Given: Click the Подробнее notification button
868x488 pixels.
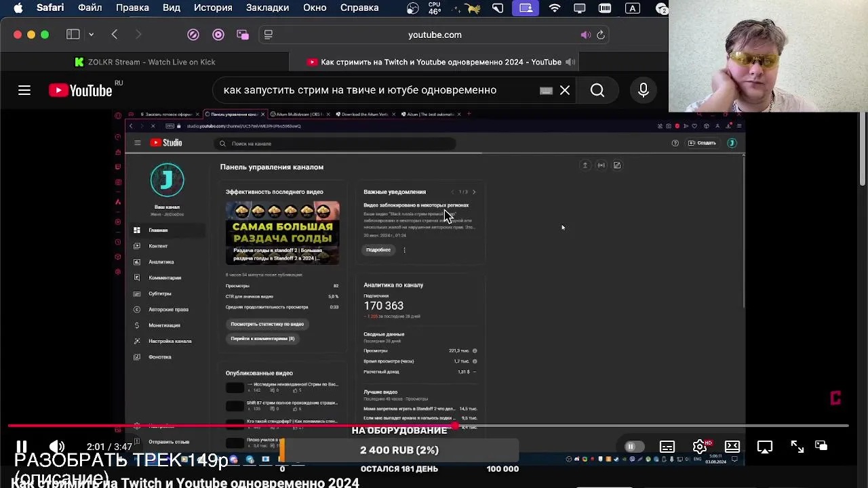Looking at the screenshot, I should (378, 250).
